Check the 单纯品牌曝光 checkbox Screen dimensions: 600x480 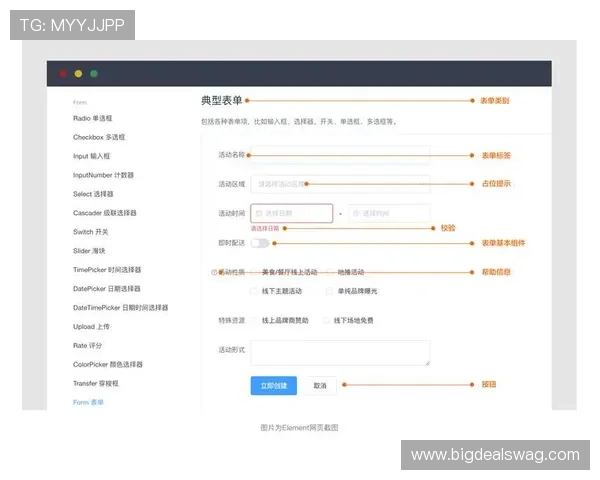pyautogui.click(x=329, y=291)
